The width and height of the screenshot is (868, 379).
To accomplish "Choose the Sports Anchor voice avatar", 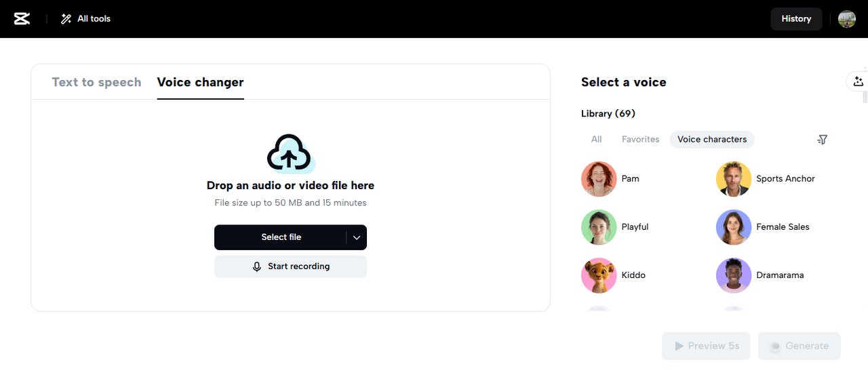I will coord(734,179).
